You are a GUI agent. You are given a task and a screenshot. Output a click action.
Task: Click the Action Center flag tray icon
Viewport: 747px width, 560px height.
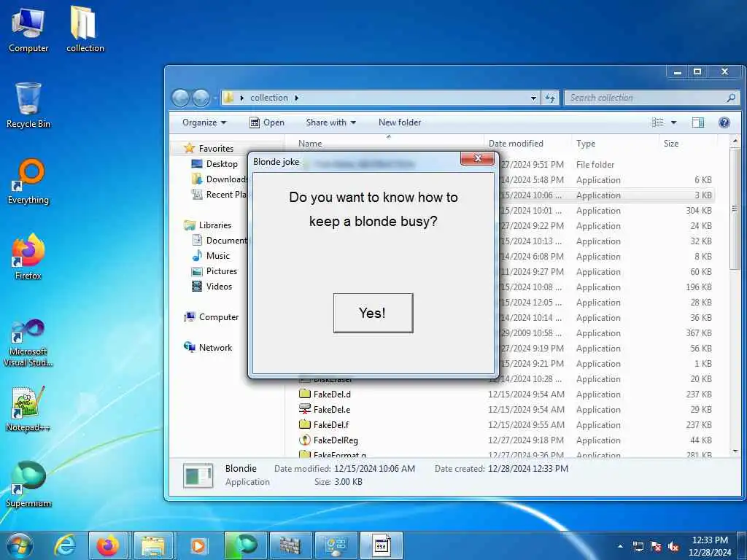(x=656, y=546)
